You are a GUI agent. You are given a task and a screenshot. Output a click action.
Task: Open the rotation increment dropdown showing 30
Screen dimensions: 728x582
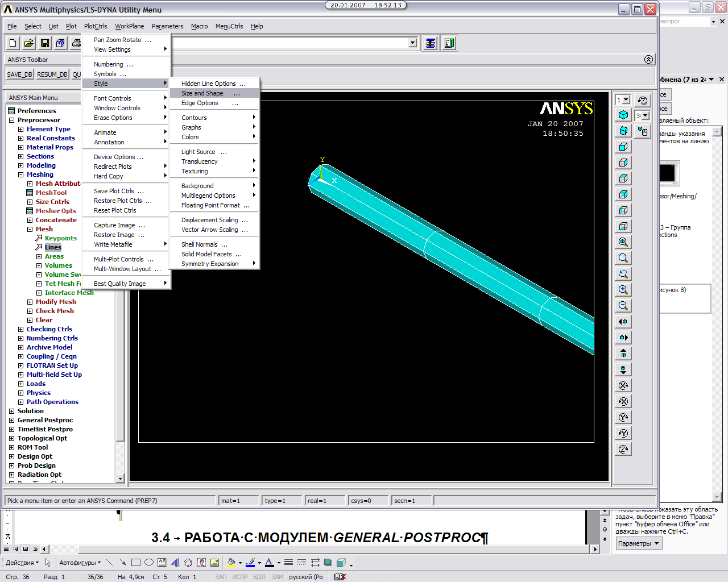click(x=645, y=116)
